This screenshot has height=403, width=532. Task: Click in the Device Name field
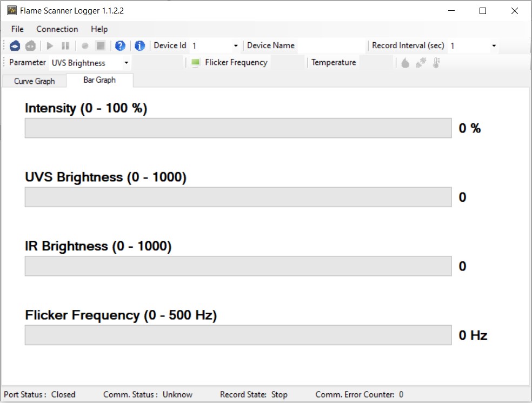331,46
